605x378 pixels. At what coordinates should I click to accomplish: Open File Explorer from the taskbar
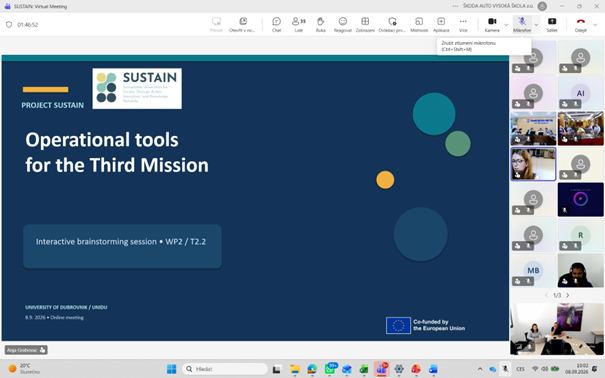coord(295,369)
